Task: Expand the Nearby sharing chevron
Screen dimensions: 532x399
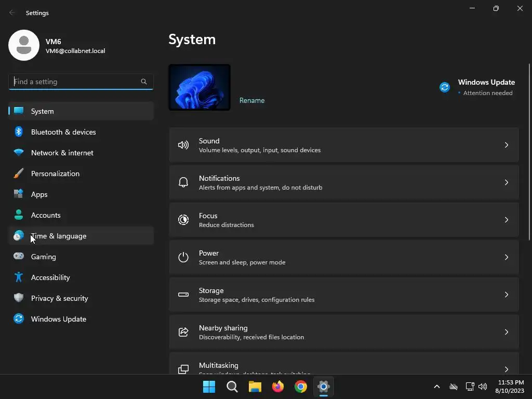Action: point(506,332)
